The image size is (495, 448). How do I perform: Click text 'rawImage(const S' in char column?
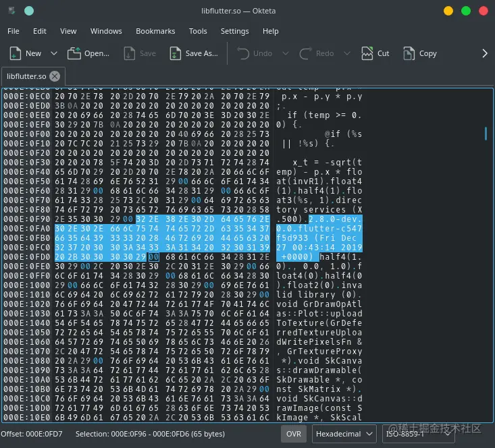[x=319, y=408]
